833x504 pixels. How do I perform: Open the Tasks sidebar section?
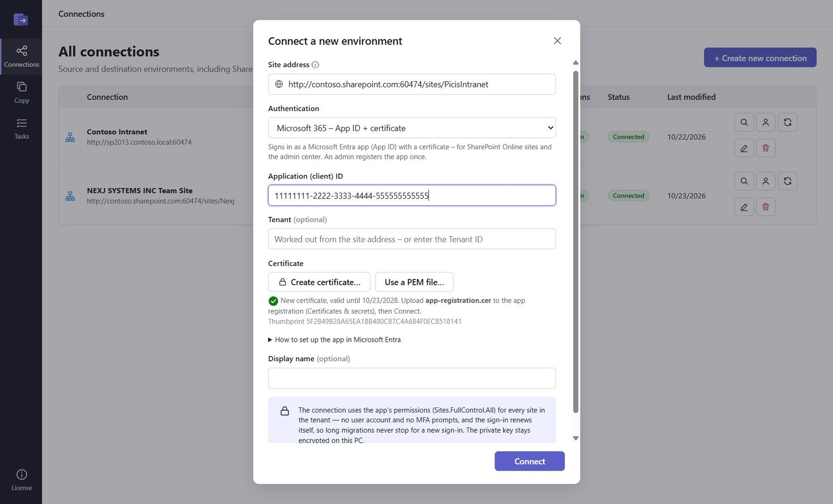(21, 128)
